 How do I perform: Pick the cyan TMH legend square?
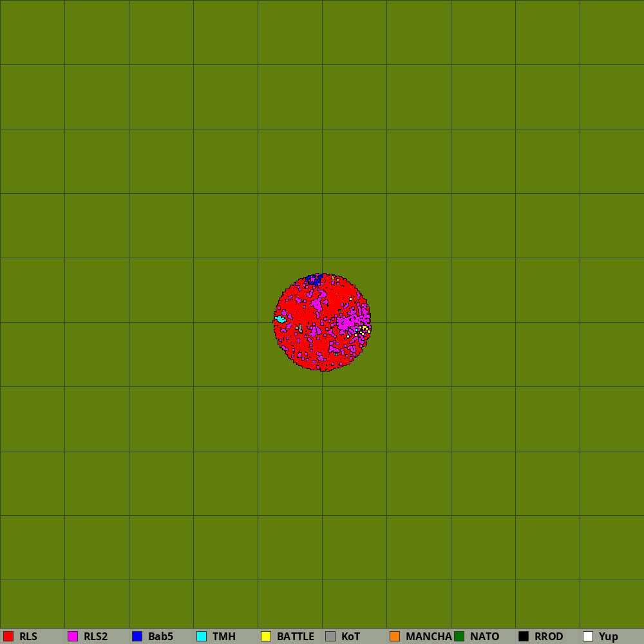pos(202,636)
